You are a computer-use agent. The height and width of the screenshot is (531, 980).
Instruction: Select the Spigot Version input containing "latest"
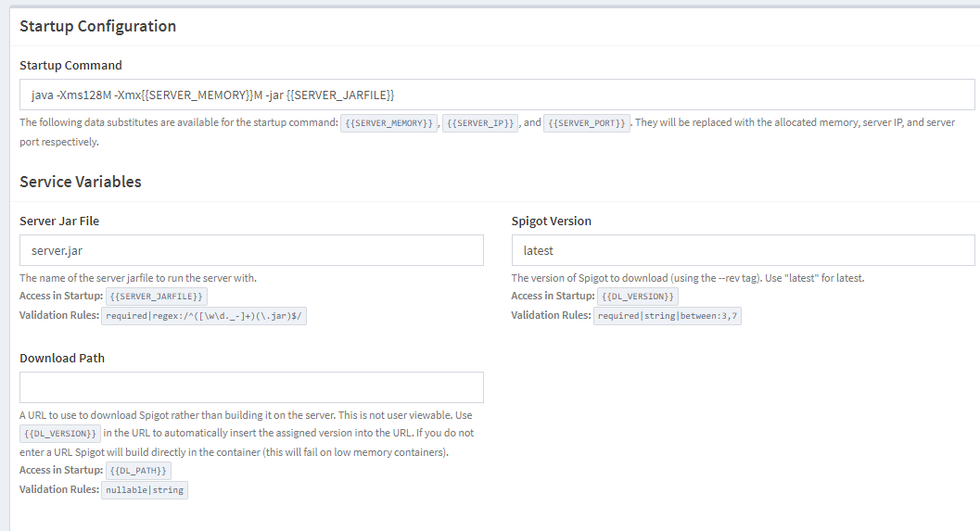[x=743, y=250]
